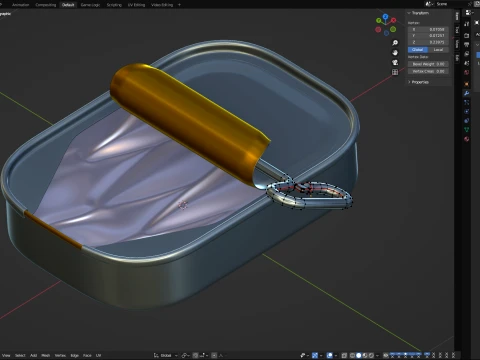Open the sidebar View tab
Image resolution: width=480 pixels, height=360 pixels.
pyautogui.click(x=457, y=44)
